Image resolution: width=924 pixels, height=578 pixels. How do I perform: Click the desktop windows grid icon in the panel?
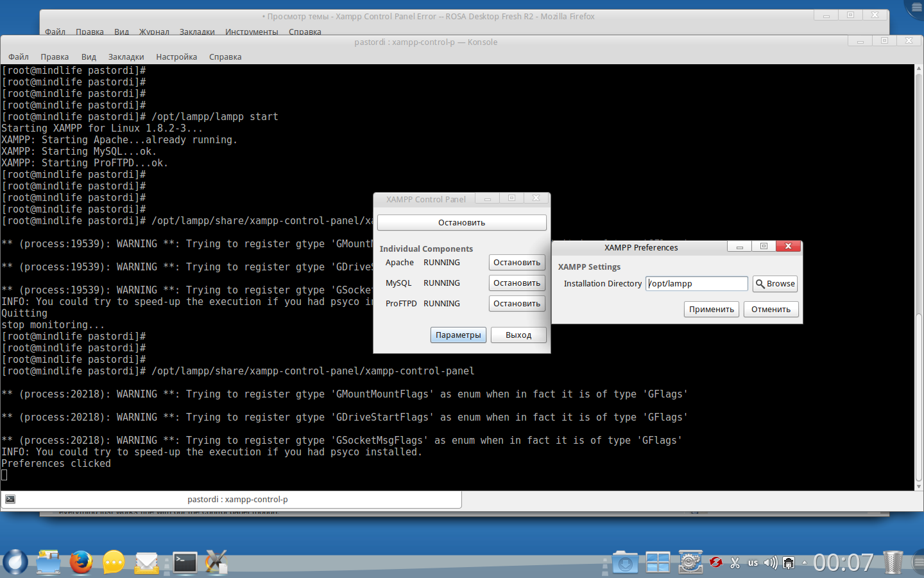658,563
